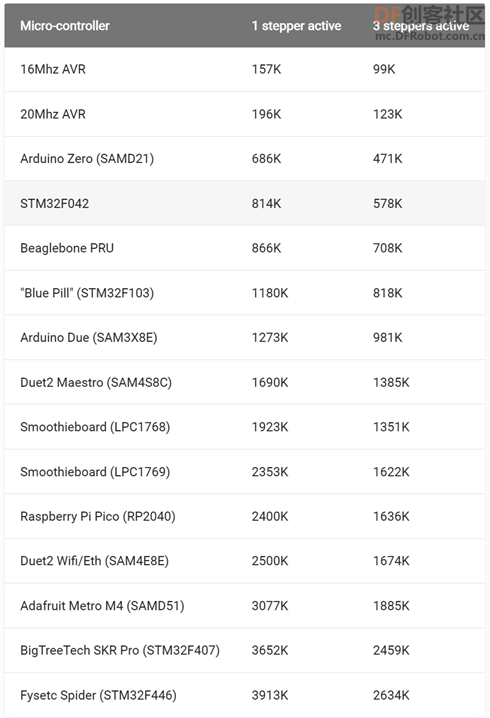The width and height of the screenshot is (490, 718).
Task: Click the DFRobot watermark logo
Action: point(429,23)
